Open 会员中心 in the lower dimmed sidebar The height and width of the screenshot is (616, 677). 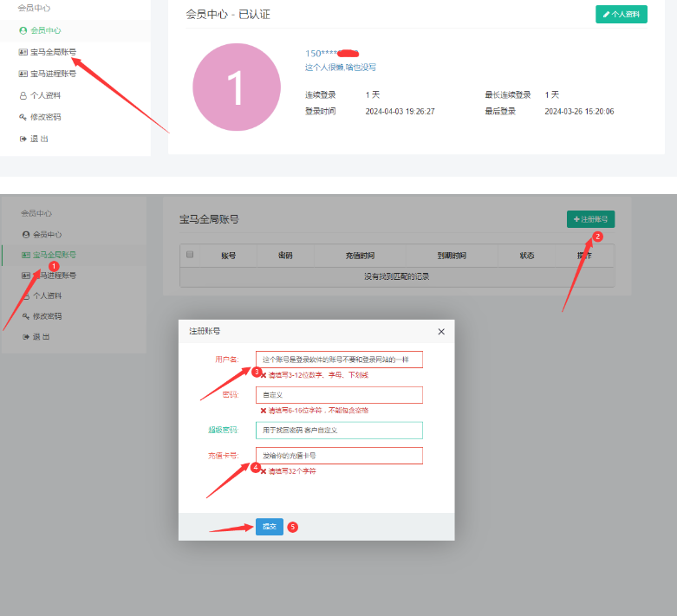[x=48, y=235]
